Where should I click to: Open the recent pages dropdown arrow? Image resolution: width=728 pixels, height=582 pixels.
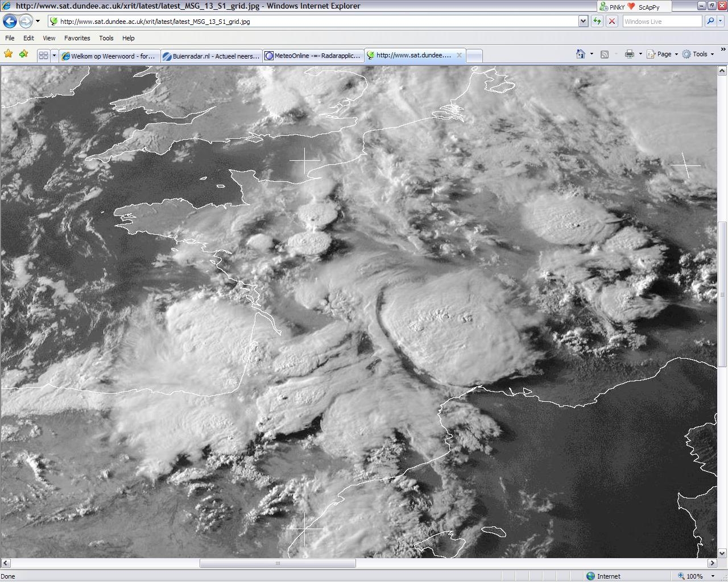38,22
